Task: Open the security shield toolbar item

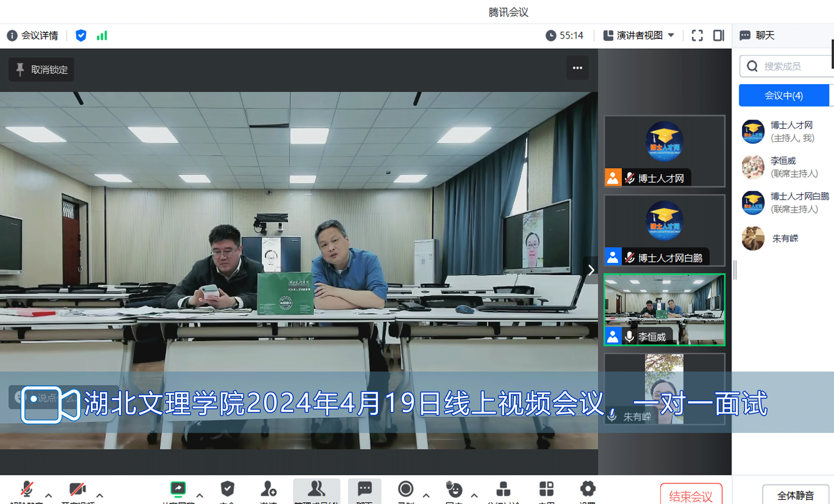Action: click(227, 489)
